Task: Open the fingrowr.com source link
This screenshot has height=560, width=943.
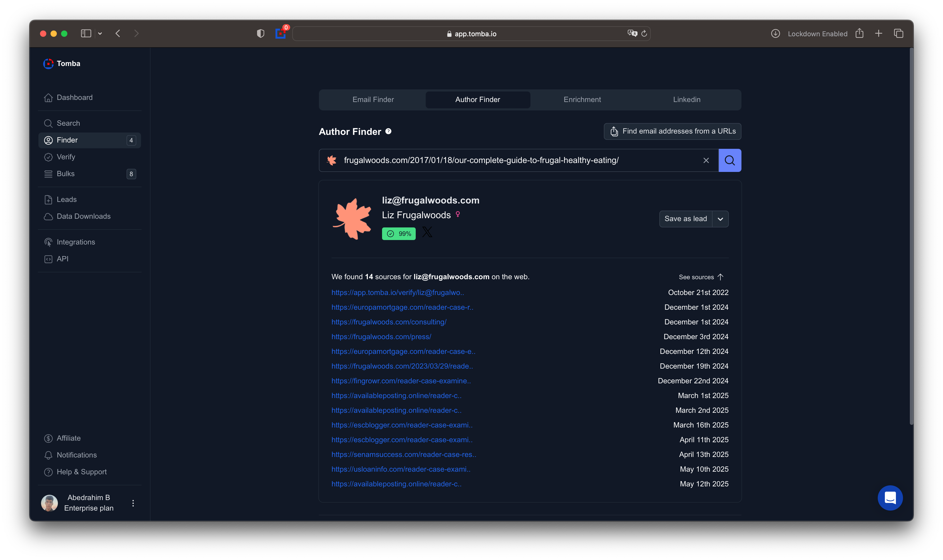Action: (401, 381)
